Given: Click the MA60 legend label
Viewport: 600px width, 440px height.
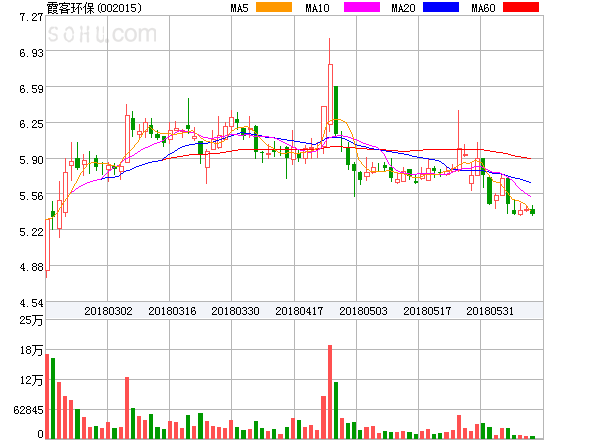Looking at the screenshot, I should [483, 8].
